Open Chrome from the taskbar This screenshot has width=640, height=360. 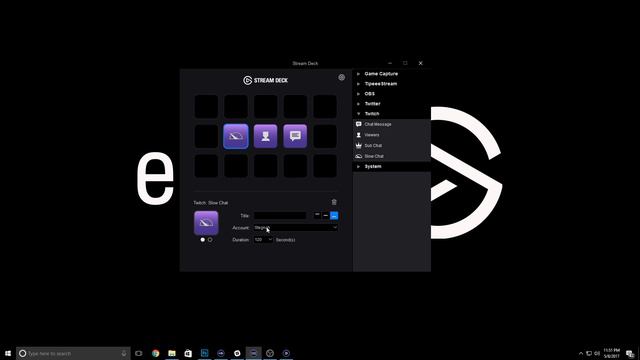156,353
